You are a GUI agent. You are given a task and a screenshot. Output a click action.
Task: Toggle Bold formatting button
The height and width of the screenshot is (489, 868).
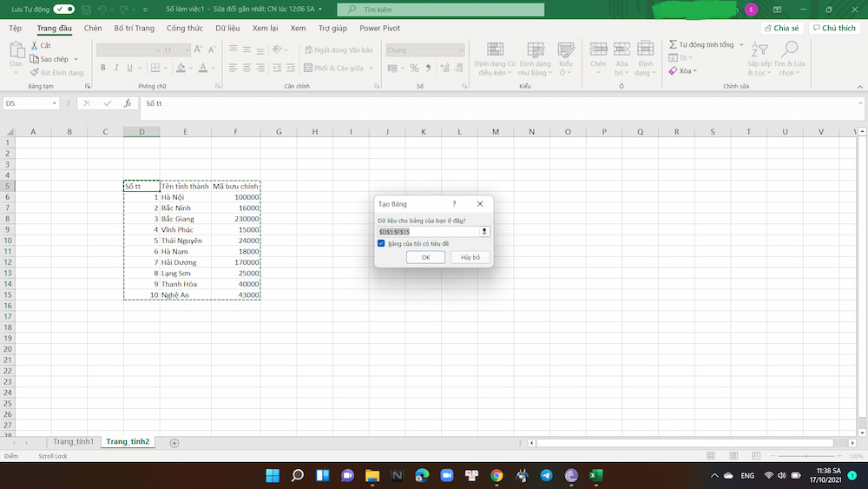(x=103, y=68)
